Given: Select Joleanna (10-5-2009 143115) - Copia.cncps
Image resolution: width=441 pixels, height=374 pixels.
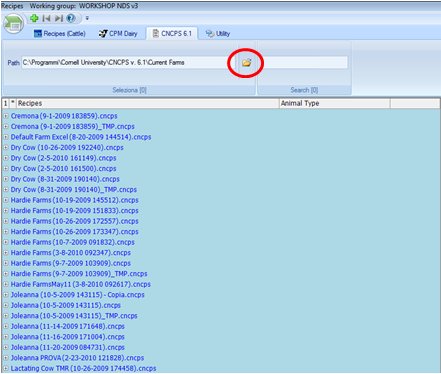Looking at the screenshot, I should pyautogui.click(x=78, y=295).
